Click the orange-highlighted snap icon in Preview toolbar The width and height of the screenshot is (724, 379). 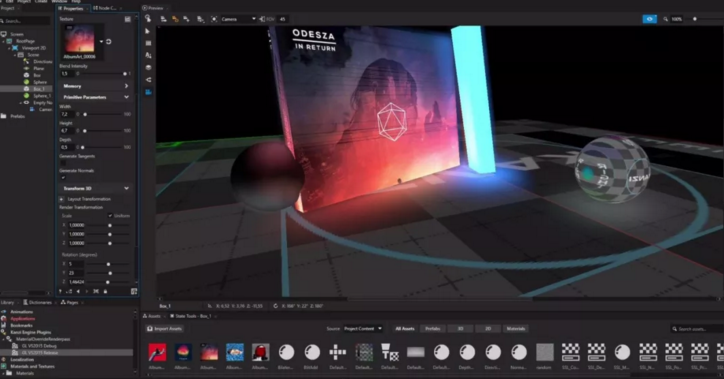(175, 19)
